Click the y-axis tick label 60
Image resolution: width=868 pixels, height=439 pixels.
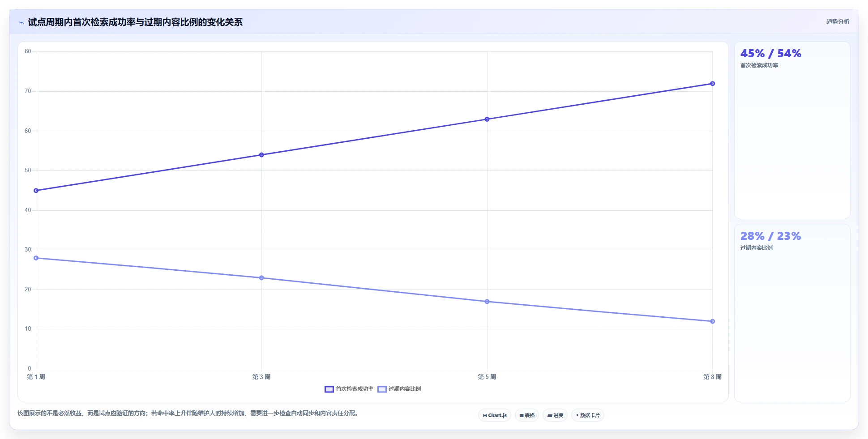pyautogui.click(x=28, y=131)
